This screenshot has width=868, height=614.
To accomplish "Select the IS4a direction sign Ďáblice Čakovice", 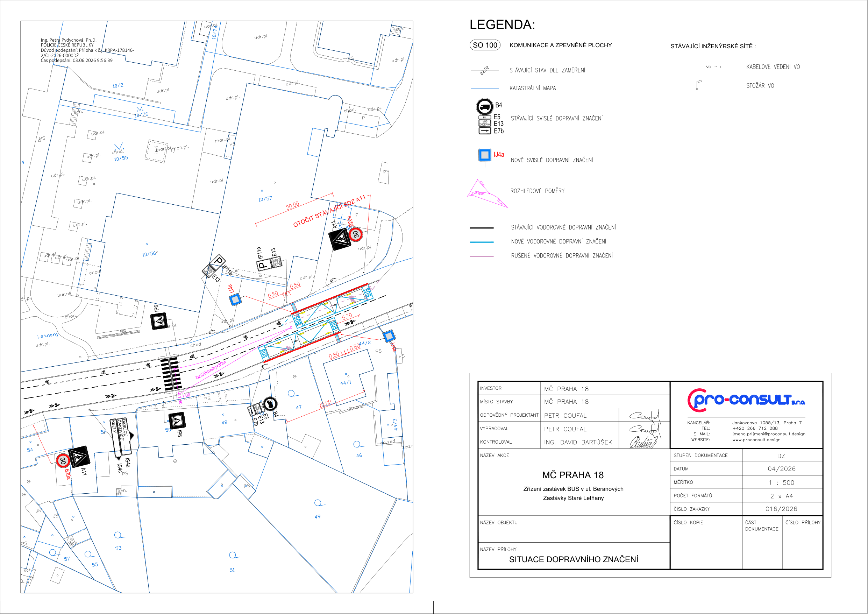I will 126,436.
